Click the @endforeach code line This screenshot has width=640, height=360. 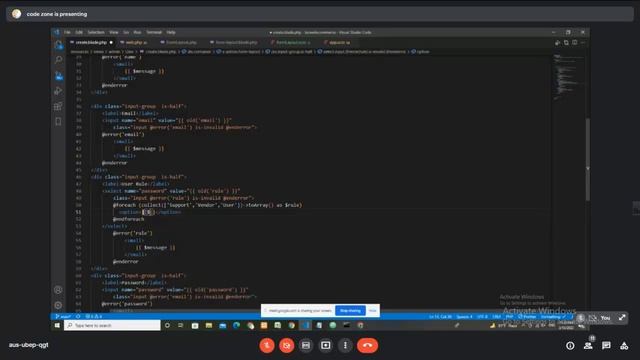(129, 219)
